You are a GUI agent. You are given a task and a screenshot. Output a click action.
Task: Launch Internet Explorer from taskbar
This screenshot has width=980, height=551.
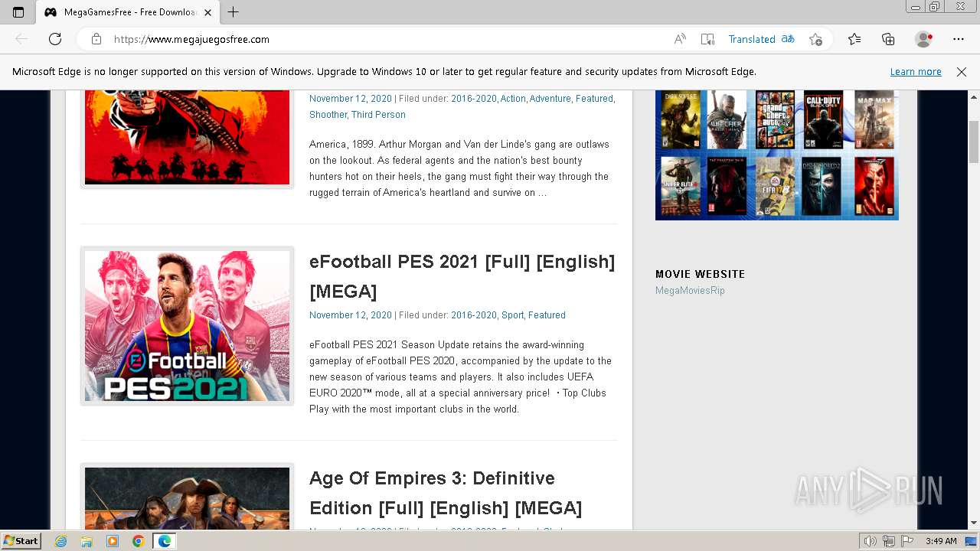tap(60, 541)
